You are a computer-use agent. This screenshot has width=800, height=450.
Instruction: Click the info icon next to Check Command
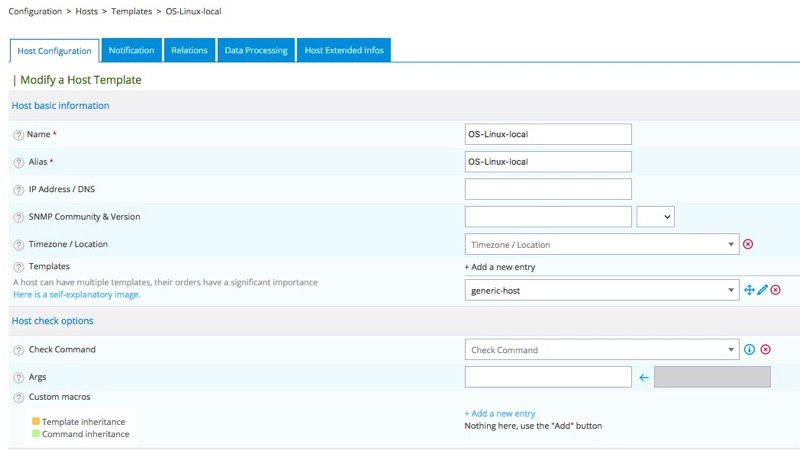pos(749,350)
